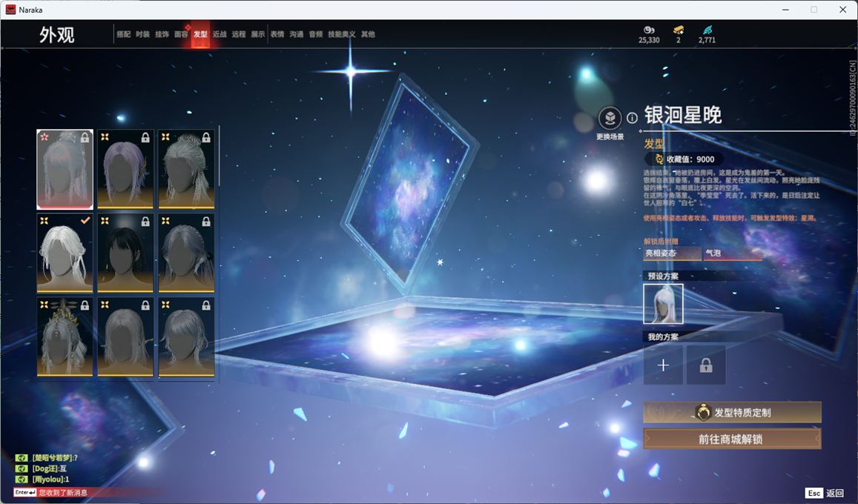The image size is (858, 504).
Task: Click the feather currency icon above 2,771
Action: (707, 30)
